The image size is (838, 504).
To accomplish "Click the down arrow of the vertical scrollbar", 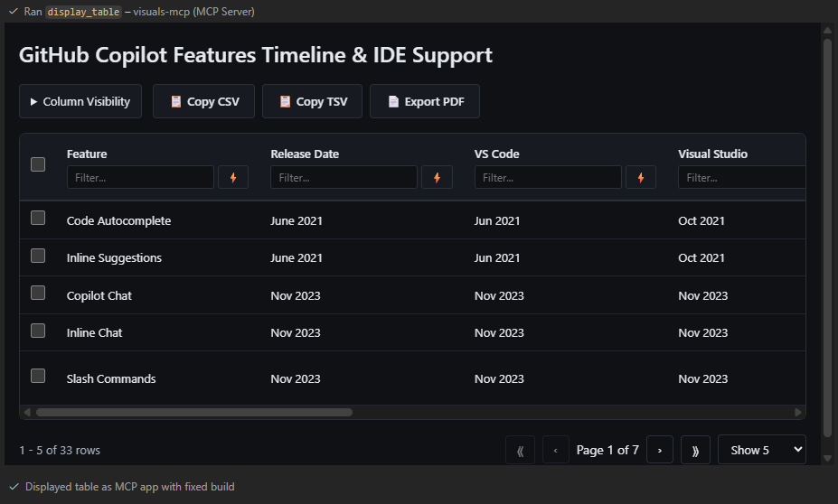I will [x=827, y=458].
